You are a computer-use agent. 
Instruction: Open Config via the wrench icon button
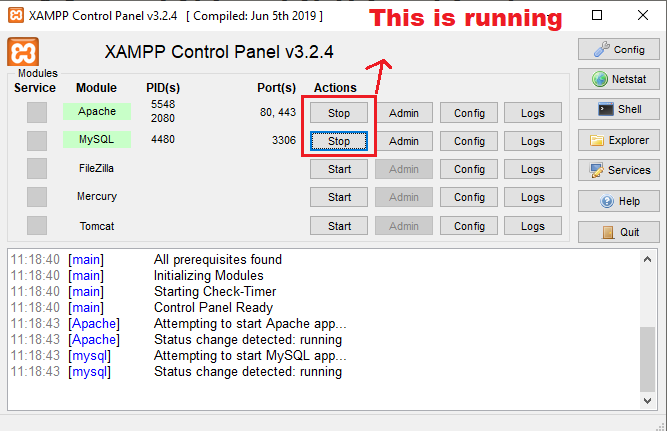(619, 49)
